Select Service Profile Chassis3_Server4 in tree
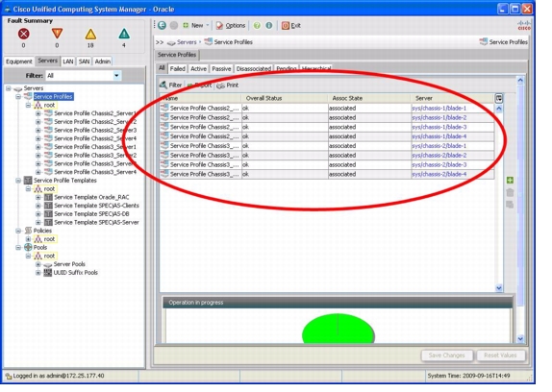Image resolution: width=552 pixels, height=392 pixels. coord(95,172)
